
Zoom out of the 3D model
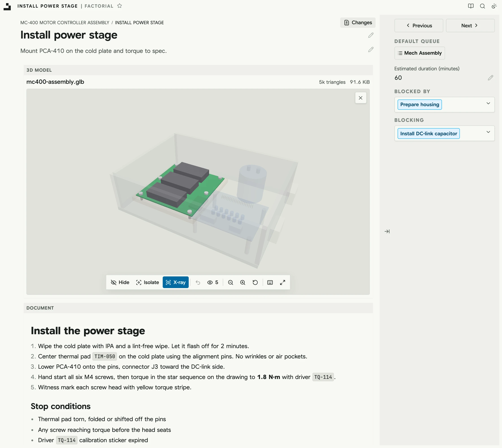pyautogui.click(x=231, y=282)
